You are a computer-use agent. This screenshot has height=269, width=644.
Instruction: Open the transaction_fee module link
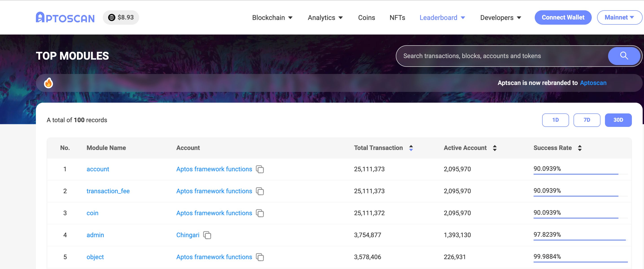[108, 191]
